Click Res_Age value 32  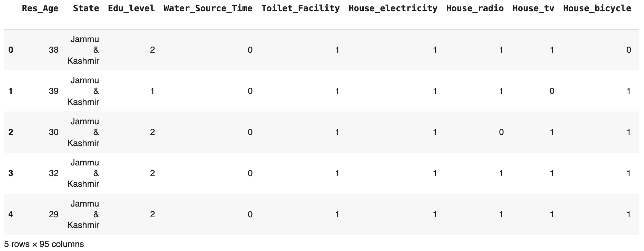tap(54, 173)
